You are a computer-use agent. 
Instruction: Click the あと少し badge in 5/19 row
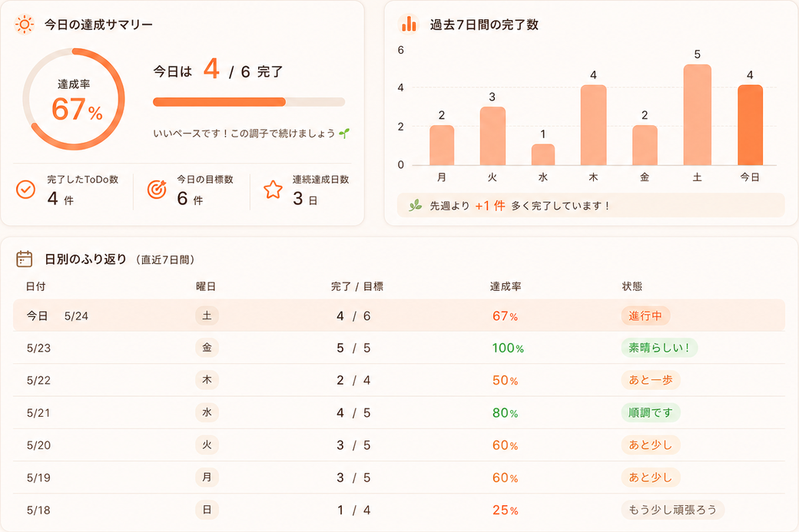tap(650, 477)
